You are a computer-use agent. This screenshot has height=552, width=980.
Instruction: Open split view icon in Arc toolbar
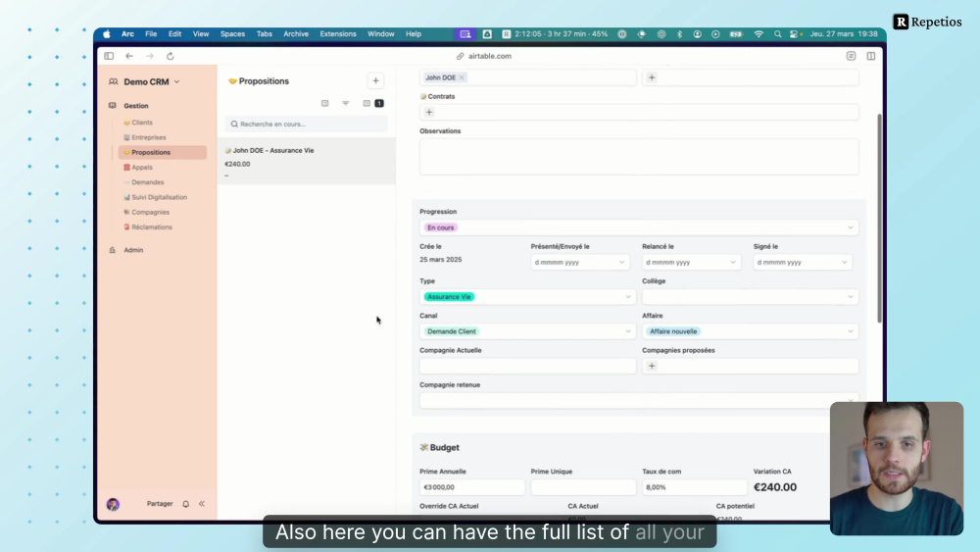pyautogui.click(x=870, y=56)
